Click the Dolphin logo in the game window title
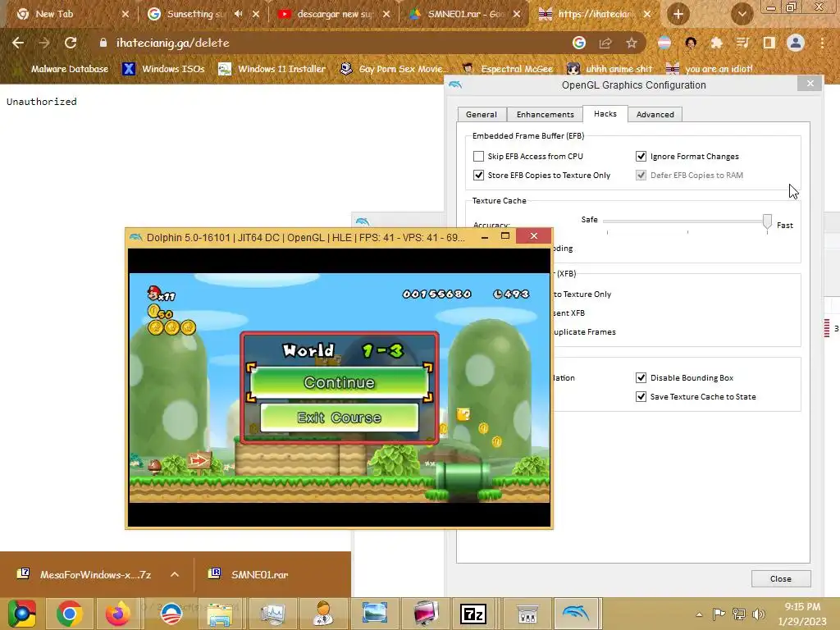 135,237
